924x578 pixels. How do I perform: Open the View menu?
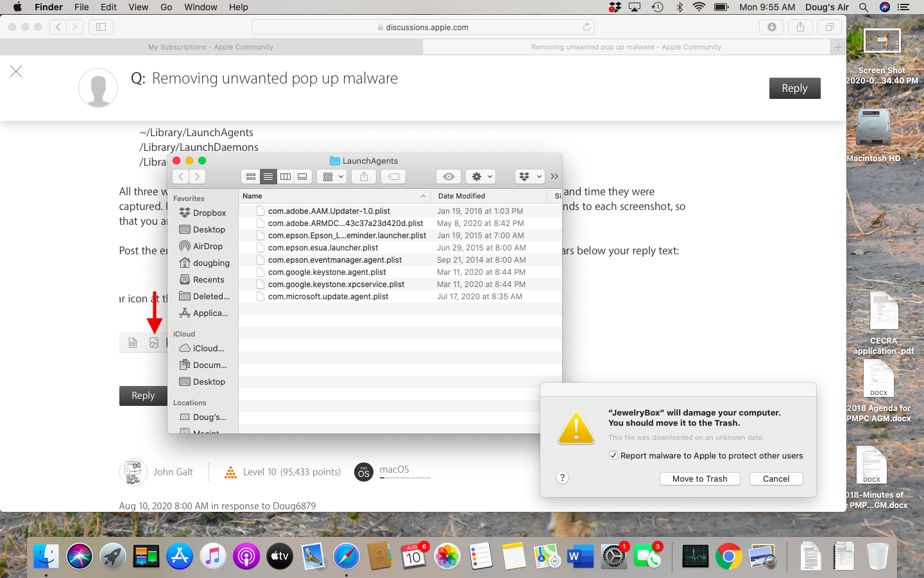pos(139,7)
